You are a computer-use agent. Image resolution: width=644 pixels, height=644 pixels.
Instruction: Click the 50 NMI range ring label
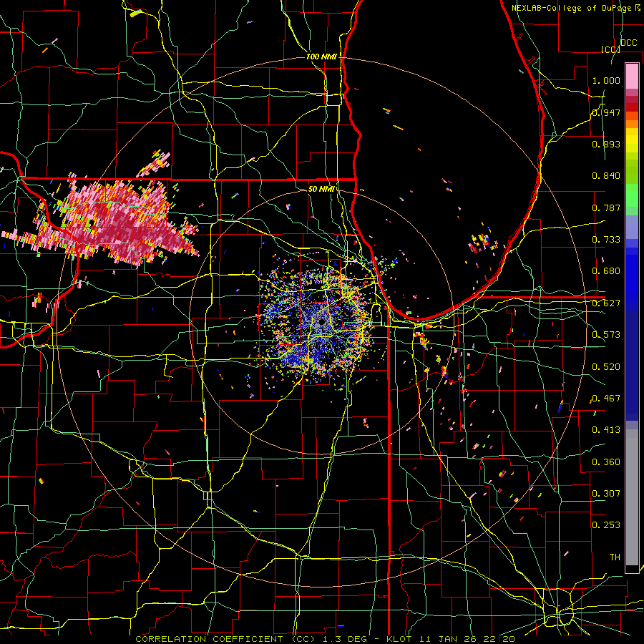click(321, 190)
